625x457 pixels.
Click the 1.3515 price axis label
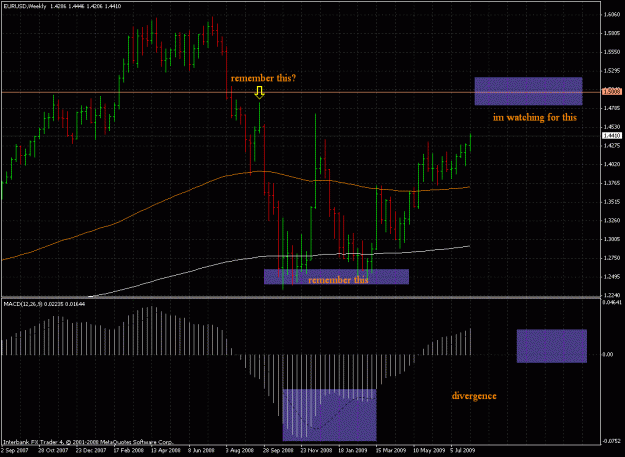(x=612, y=202)
